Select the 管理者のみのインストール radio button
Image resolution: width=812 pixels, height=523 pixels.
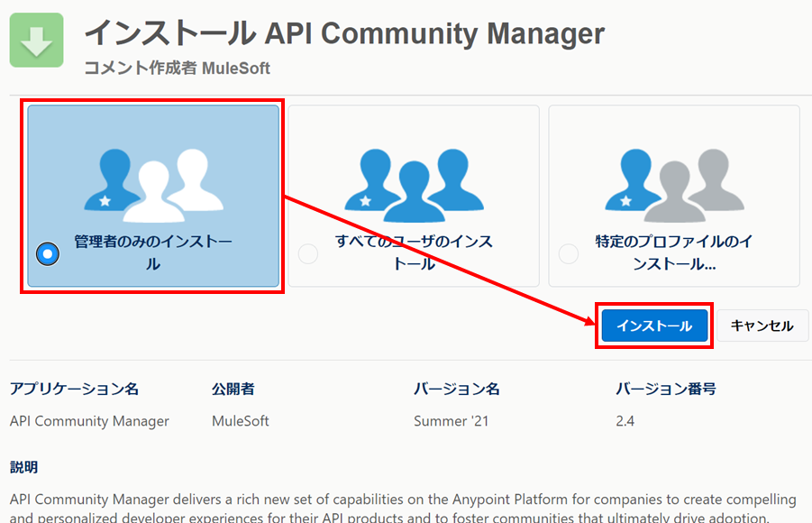point(48,254)
